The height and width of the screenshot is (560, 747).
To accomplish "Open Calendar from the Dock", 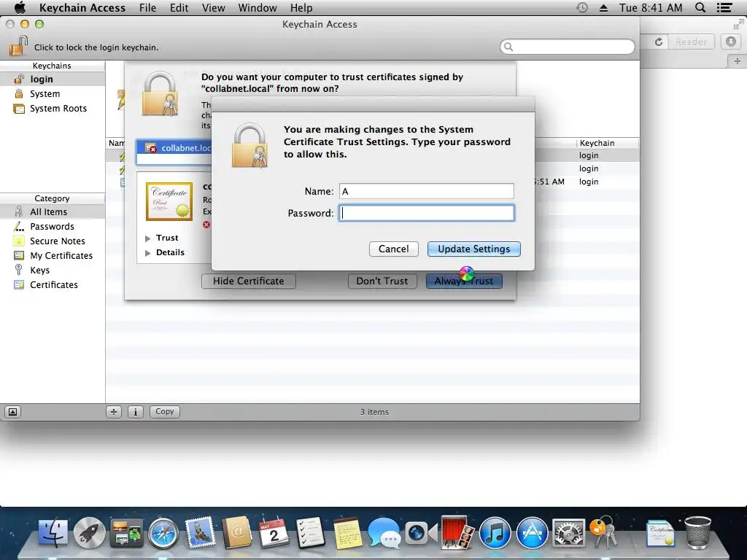I will coord(273,532).
